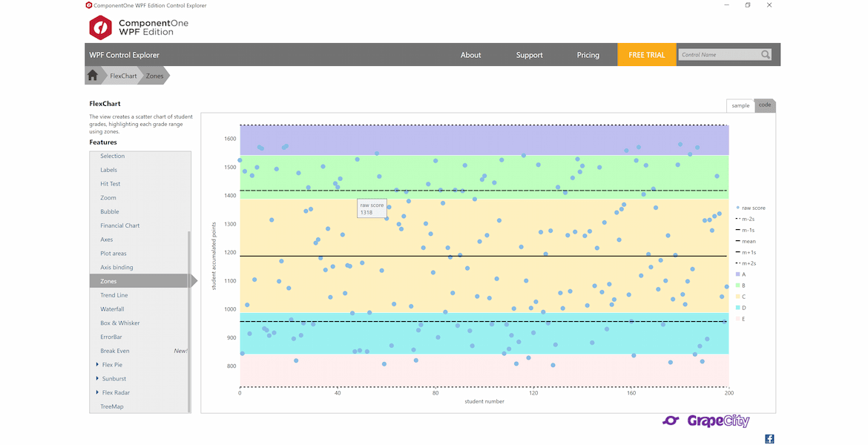The width and height of the screenshot is (868, 445).
Task: Click the Home icon in the breadcrumb
Action: (x=93, y=75)
